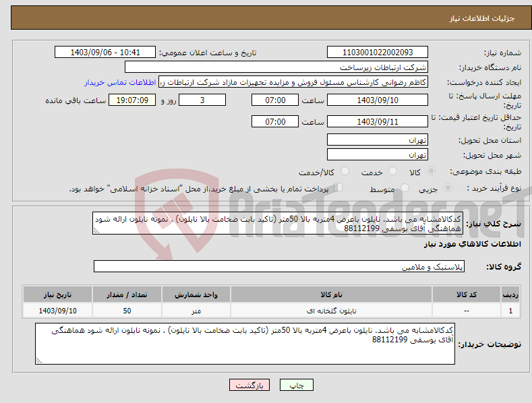532x403 pixels.
Task: Click the اطلاعات کالاهای مورد نیاز heading
Action: pyautogui.click(x=472, y=244)
